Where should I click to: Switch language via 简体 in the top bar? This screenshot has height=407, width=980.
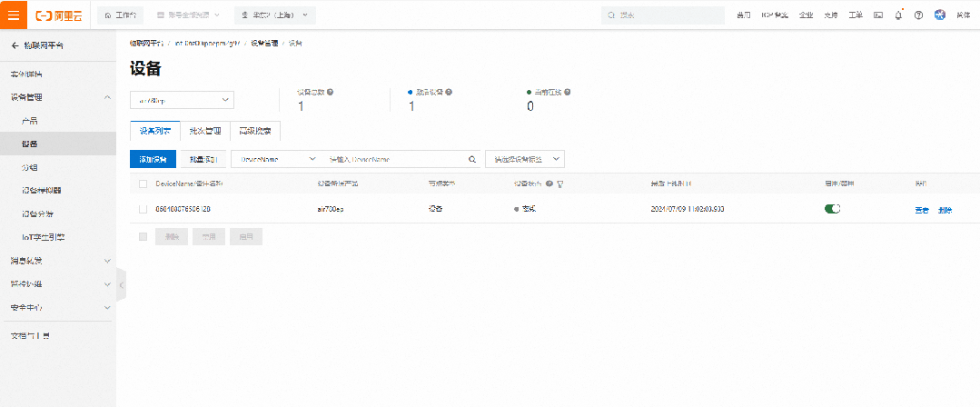[x=963, y=15]
